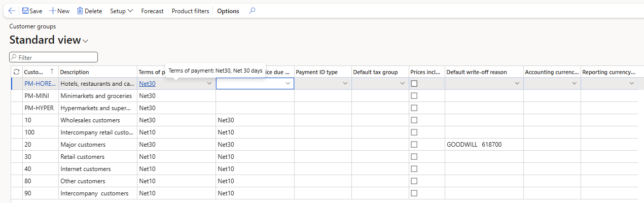Click the Retail customers description cell
The height and width of the screenshot is (203, 644).
coord(98,157)
